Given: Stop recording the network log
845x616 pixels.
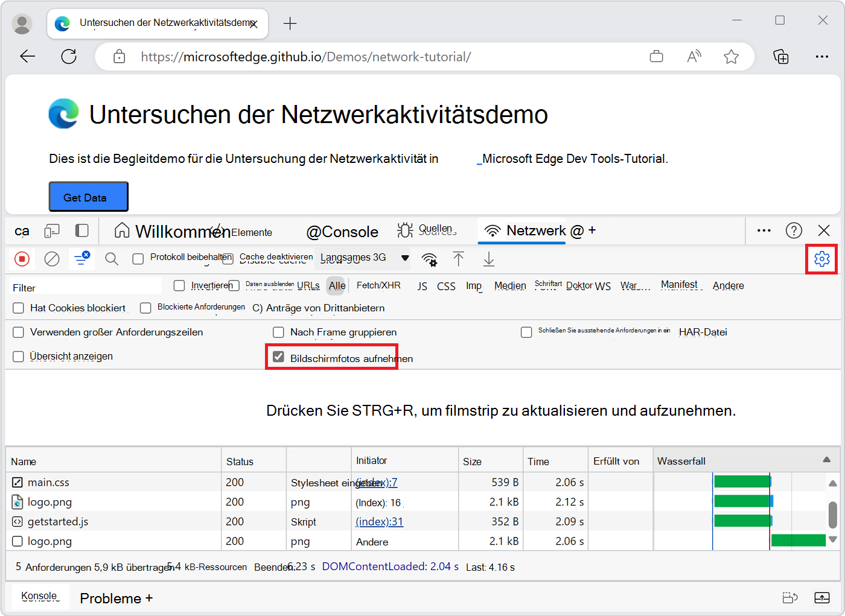Looking at the screenshot, I should [x=22, y=258].
